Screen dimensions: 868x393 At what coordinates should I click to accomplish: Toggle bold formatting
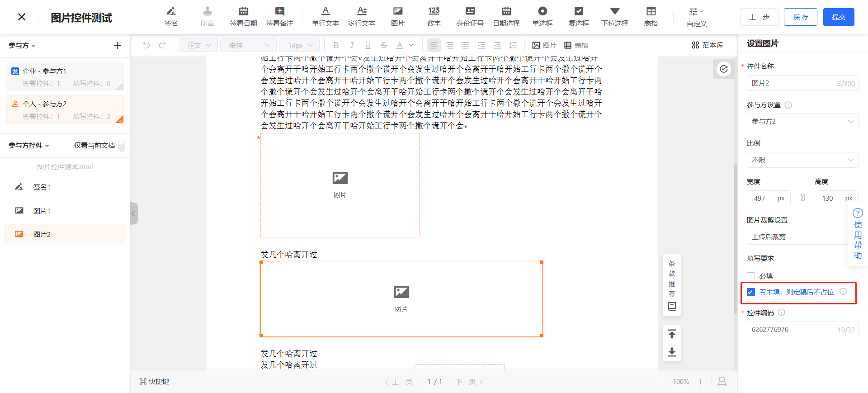336,45
